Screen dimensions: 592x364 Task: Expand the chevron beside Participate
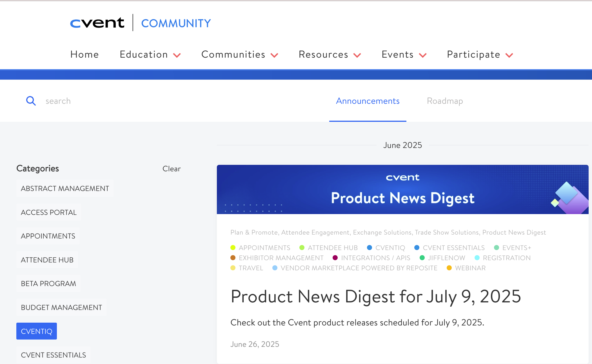click(509, 55)
